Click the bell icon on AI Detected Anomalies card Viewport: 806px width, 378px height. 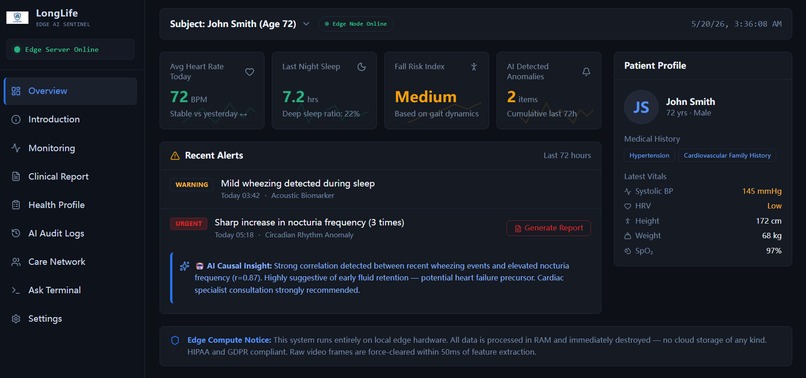[x=586, y=72]
